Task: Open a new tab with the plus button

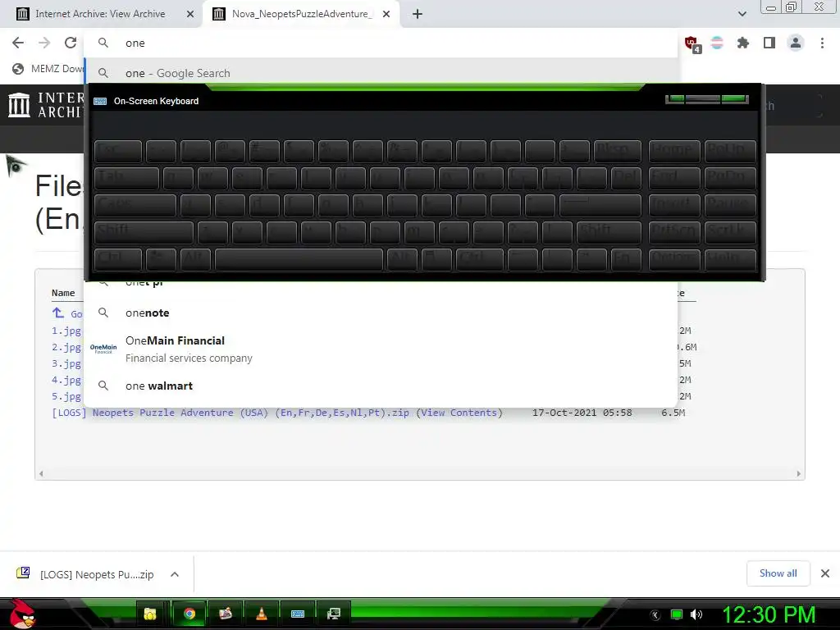Action: (418, 14)
